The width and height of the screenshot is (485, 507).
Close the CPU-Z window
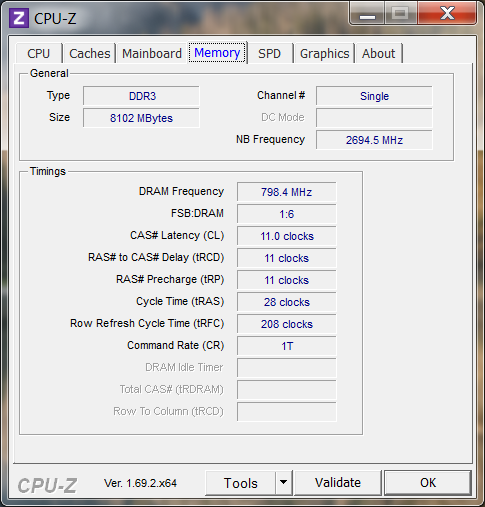coord(447,14)
